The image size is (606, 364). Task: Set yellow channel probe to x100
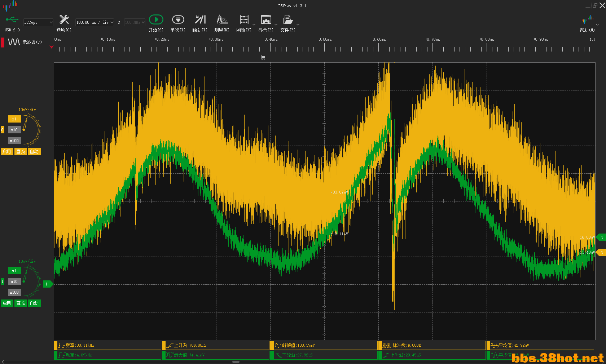click(14, 141)
